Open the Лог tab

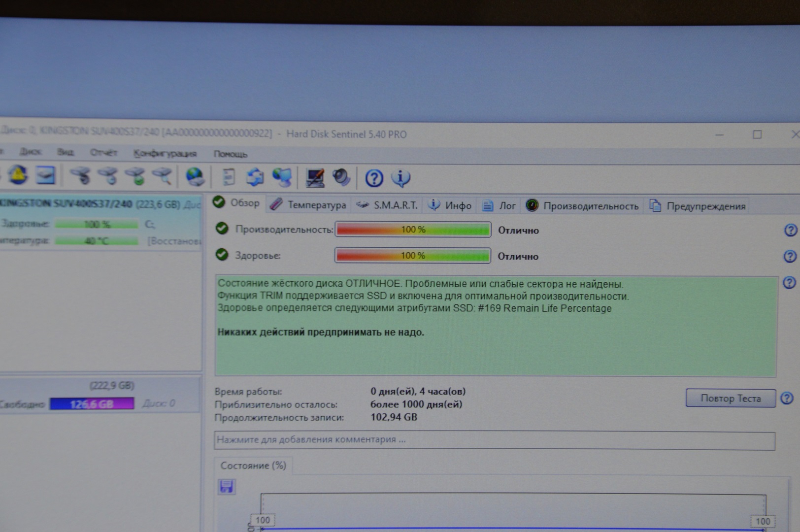click(499, 205)
